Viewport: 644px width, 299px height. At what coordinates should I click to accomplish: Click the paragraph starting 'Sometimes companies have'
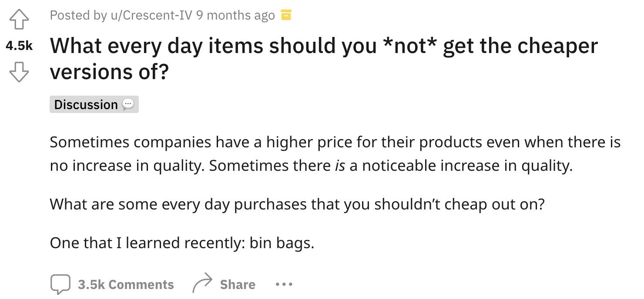[x=335, y=154]
